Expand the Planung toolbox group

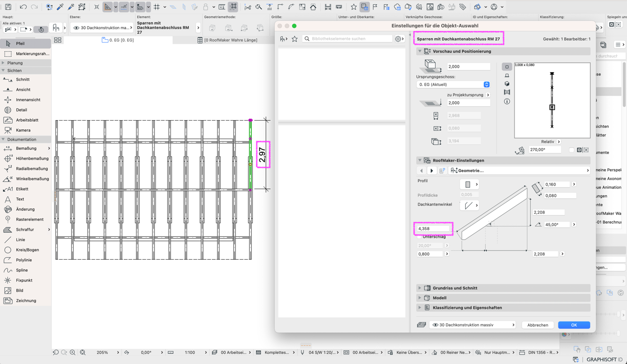pyautogui.click(x=4, y=63)
